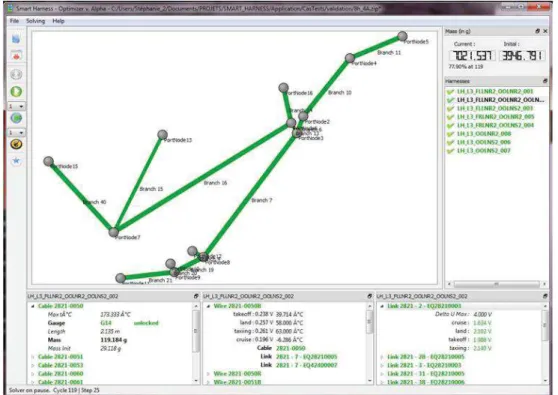Click the red PDF export icon

[16, 56]
